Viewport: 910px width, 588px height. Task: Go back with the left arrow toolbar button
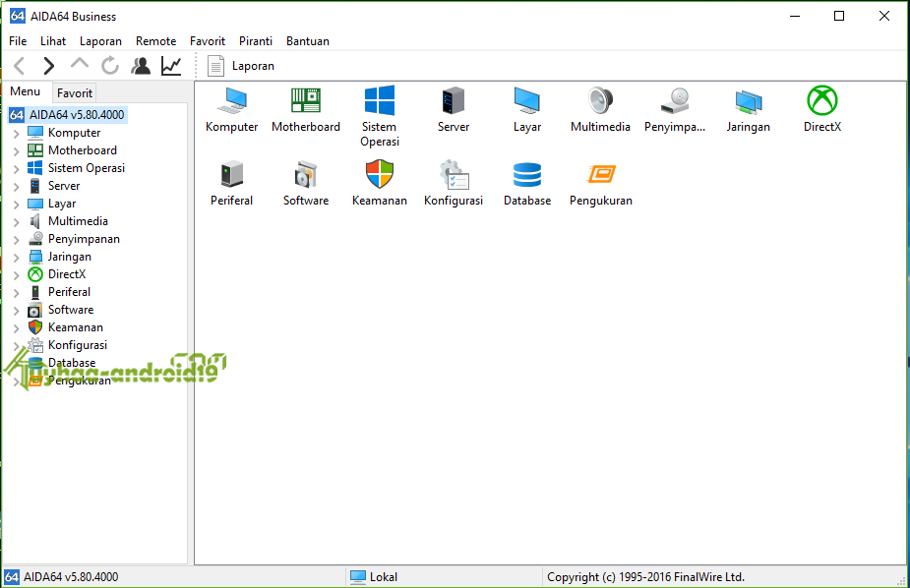point(19,66)
